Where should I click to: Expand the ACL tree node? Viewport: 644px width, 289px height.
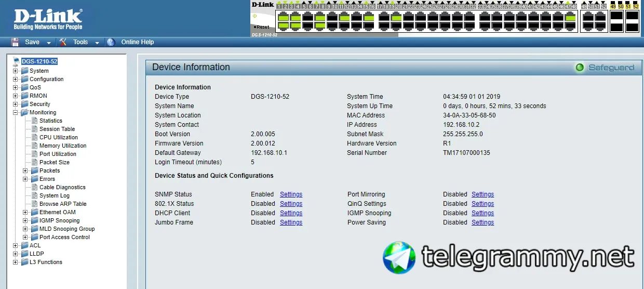[x=16, y=245]
